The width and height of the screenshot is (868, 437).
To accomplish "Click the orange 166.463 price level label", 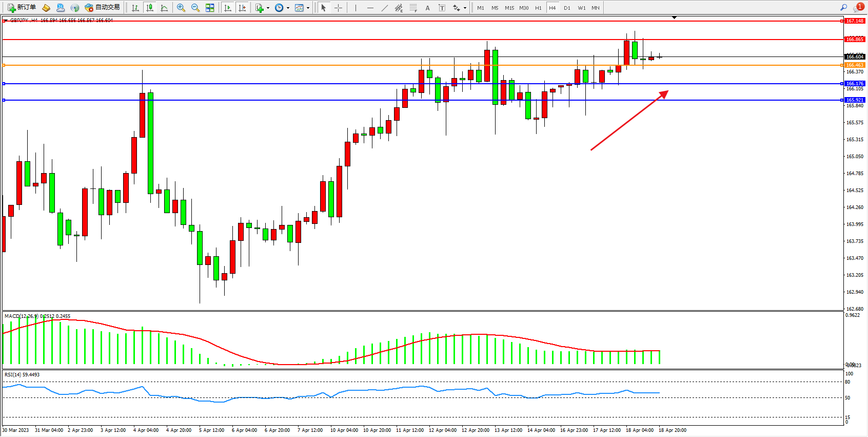I will [x=855, y=65].
